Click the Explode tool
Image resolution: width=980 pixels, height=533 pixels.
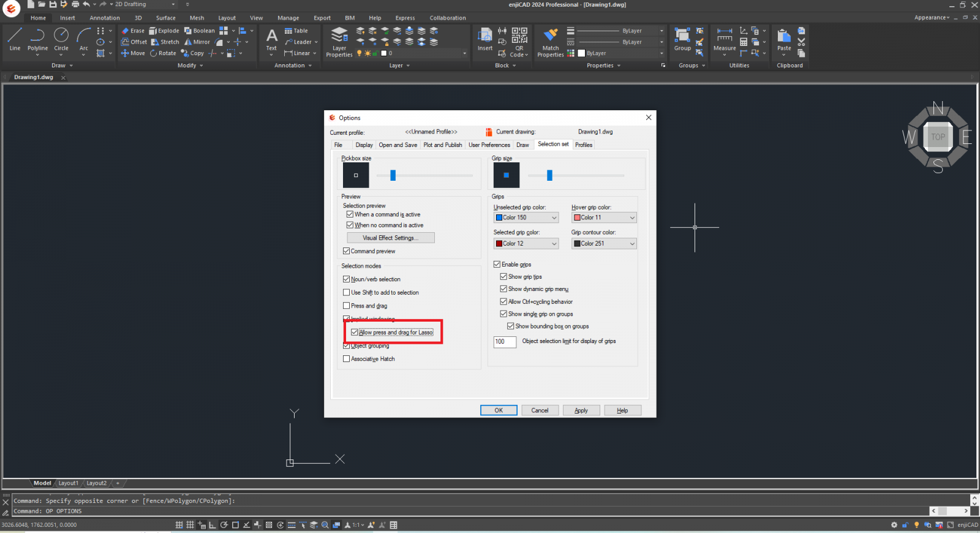(x=164, y=31)
